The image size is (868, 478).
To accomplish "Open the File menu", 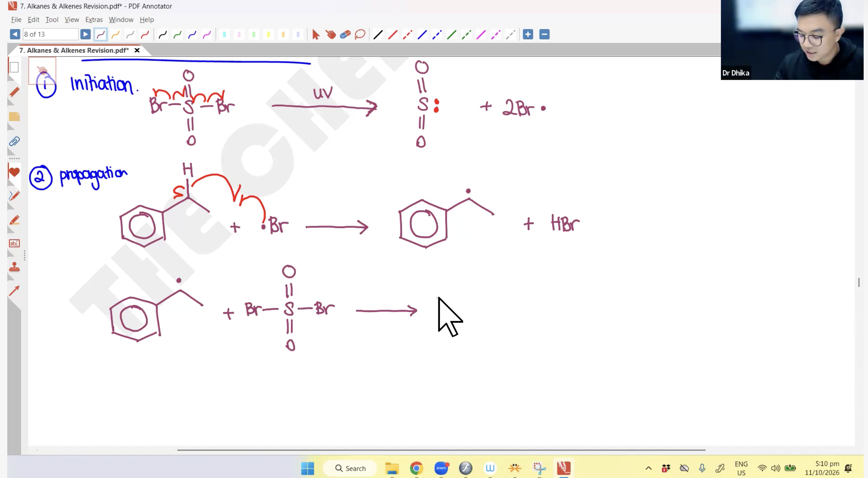I will 16,20.
